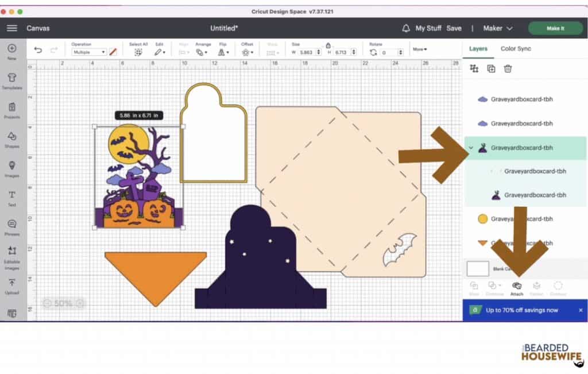Switch to the Color Sync tab

[x=516, y=49]
